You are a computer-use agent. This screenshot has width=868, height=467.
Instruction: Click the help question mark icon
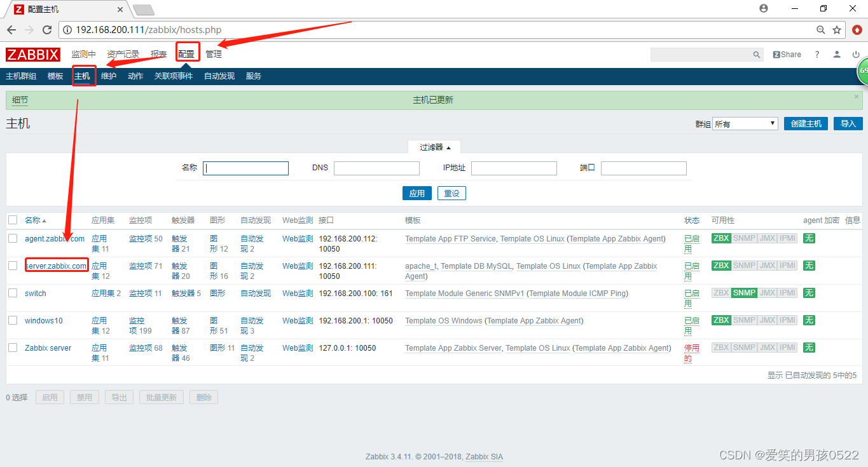(x=816, y=54)
